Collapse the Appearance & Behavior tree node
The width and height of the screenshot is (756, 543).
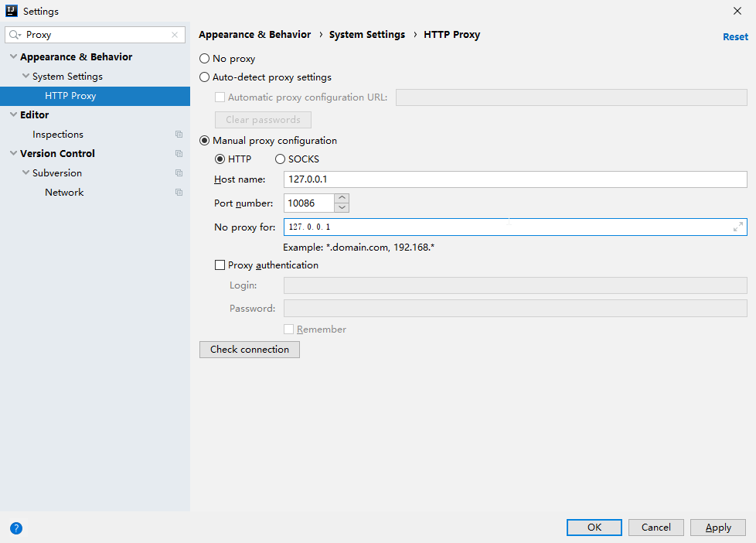[x=13, y=56]
